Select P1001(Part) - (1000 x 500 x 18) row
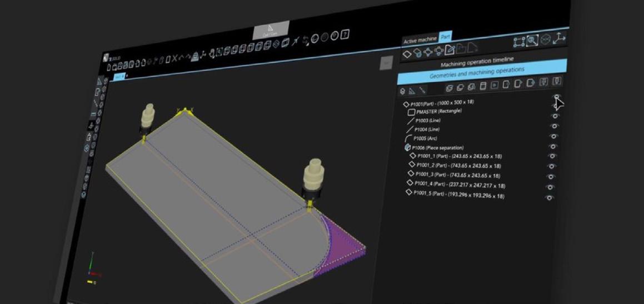 pos(438,103)
